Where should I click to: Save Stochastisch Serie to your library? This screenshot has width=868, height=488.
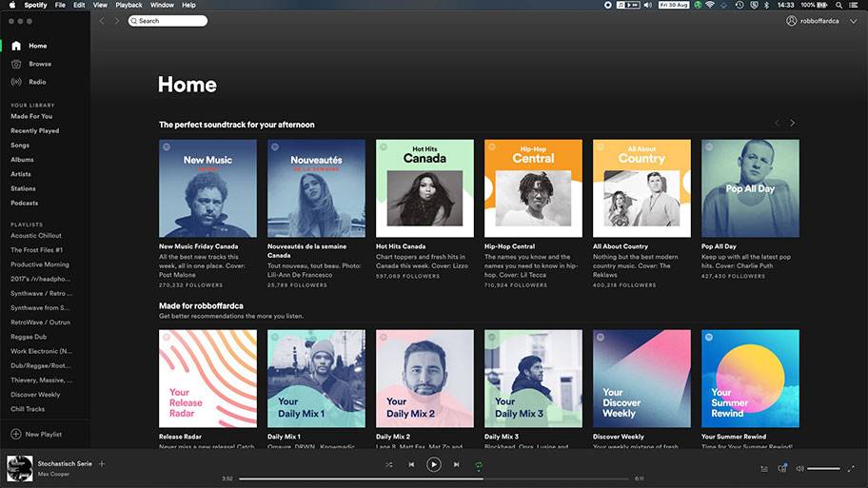pos(102,463)
